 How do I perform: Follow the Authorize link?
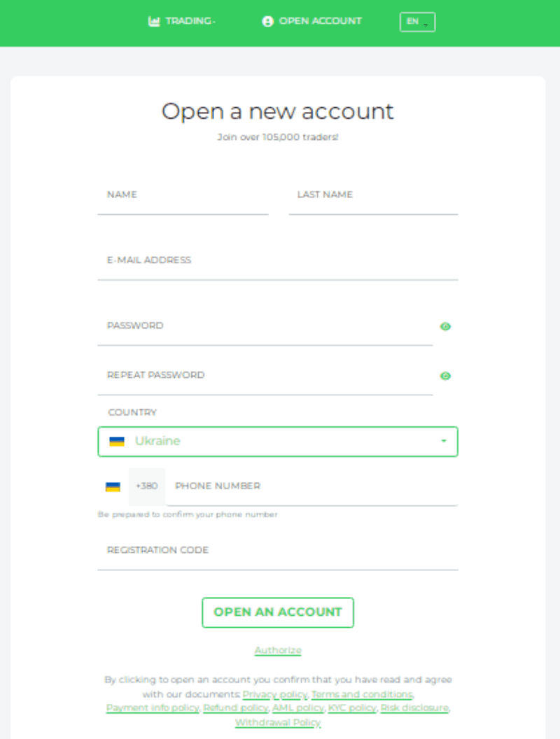tap(278, 651)
